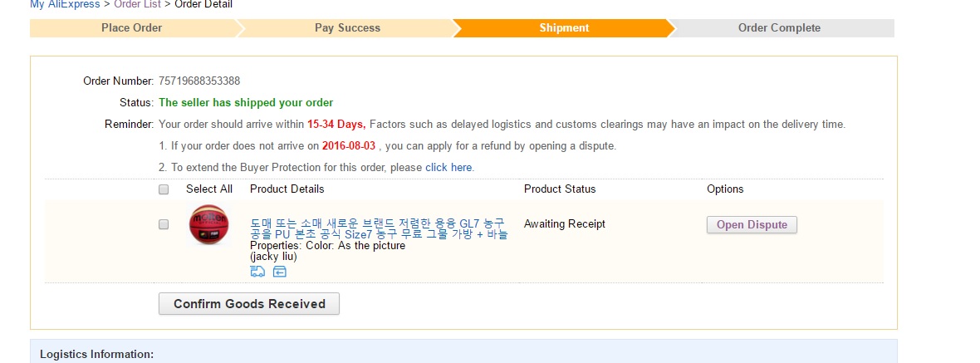Screen dimensions: 980x363
Task: Click the seller name jacky liu
Action: 273,257
